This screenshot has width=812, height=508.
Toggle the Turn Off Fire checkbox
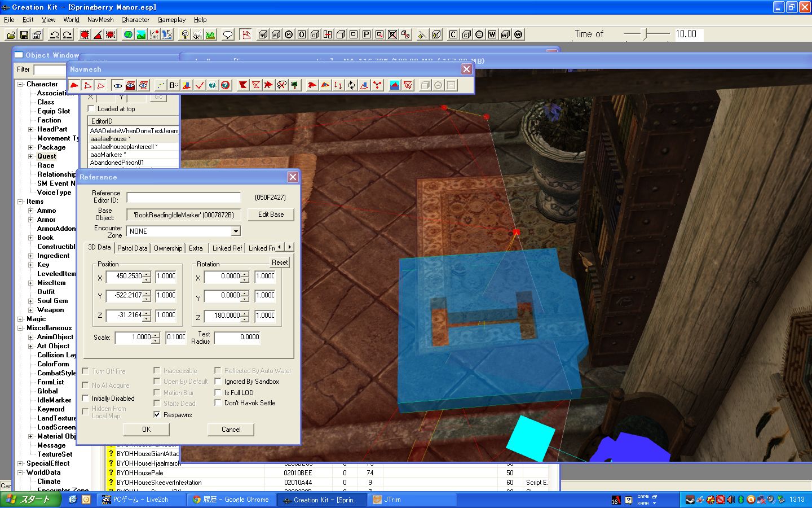pyautogui.click(x=86, y=371)
